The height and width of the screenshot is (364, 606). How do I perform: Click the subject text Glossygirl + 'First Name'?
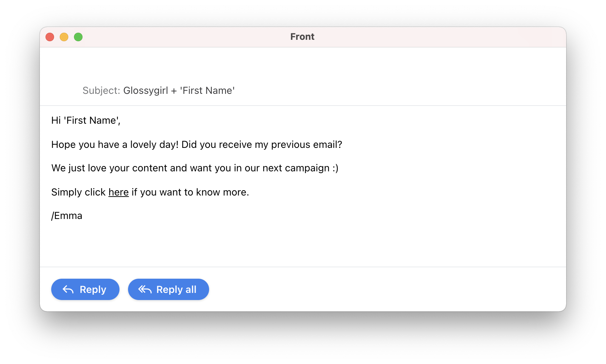pos(179,91)
